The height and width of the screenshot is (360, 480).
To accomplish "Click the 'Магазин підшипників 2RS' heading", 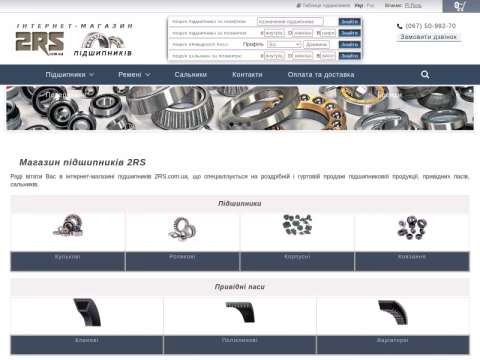I will pyautogui.click(x=83, y=162).
